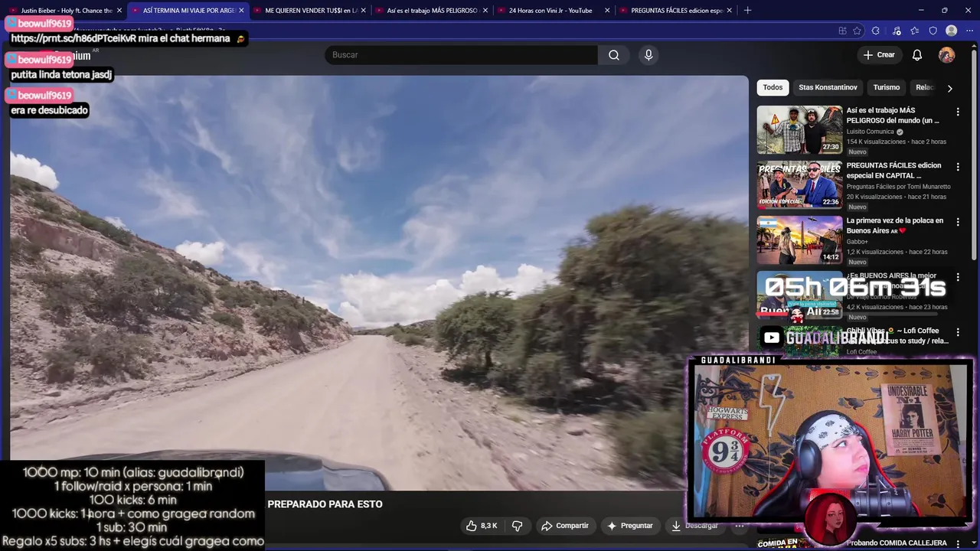Open the browser settings three-dots menu
This screenshot has width=980, height=551.
pyautogui.click(x=969, y=31)
